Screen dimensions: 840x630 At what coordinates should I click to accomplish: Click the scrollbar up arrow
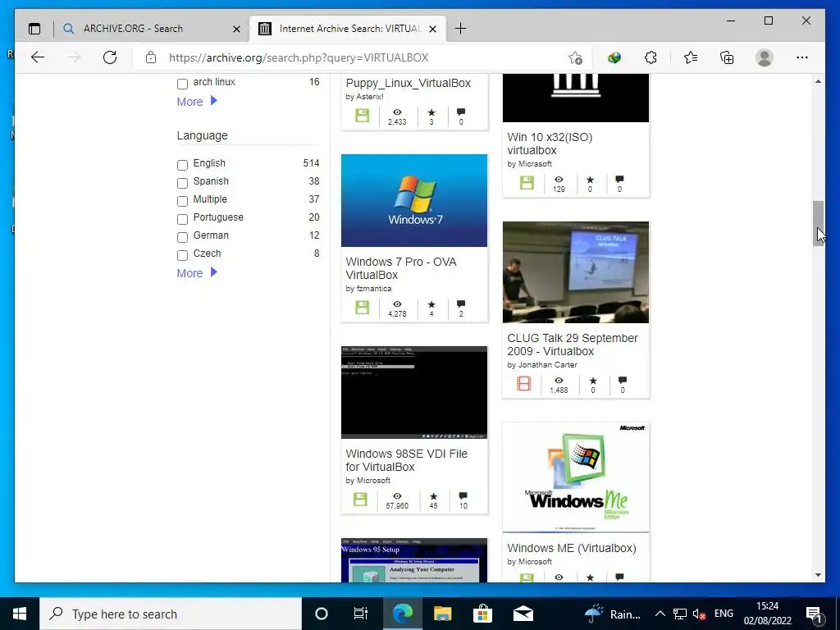(818, 81)
